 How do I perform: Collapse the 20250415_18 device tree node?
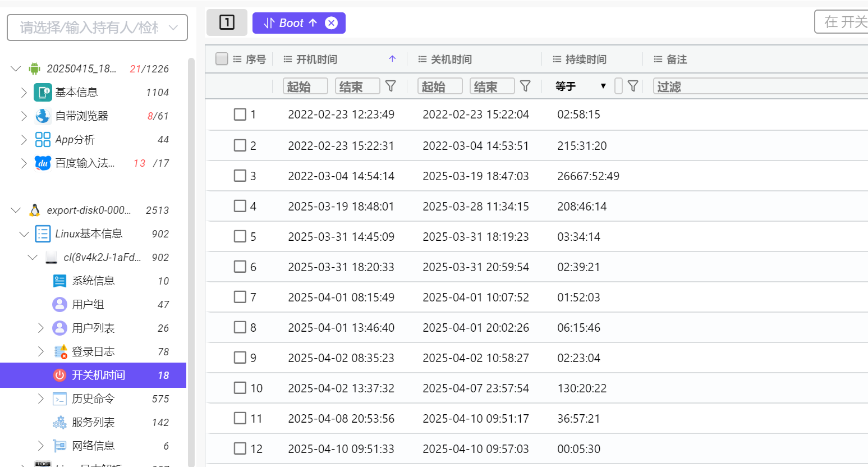pyautogui.click(x=15, y=68)
